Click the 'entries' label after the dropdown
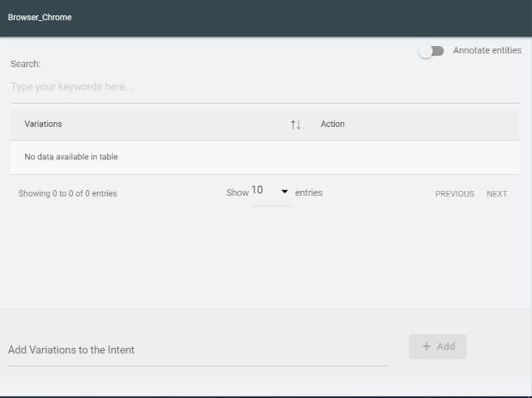The height and width of the screenshot is (398, 532). point(309,193)
